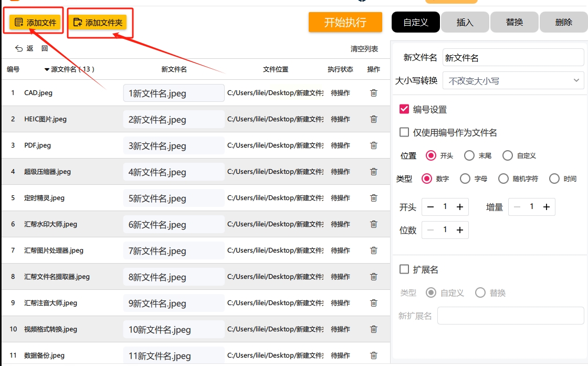The width and height of the screenshot is (588, 366).
Task: Switch to the 自定义 tab
Action: pos(415,22)
